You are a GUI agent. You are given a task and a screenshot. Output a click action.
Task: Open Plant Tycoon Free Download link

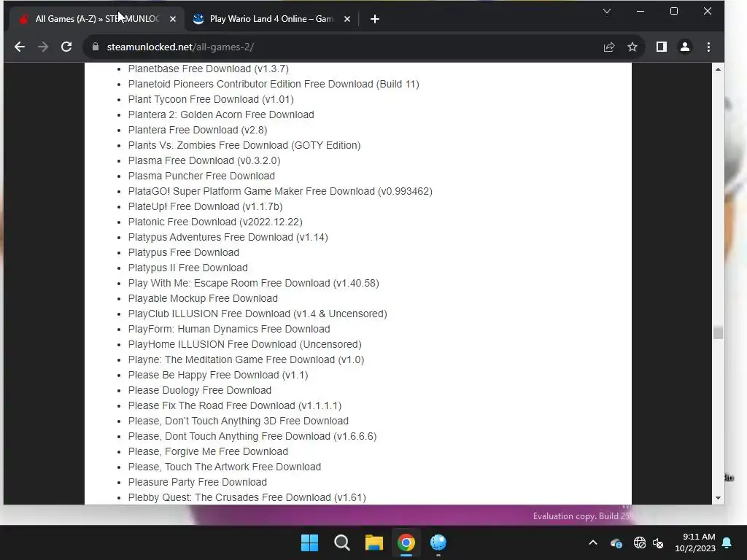point(211,99)
